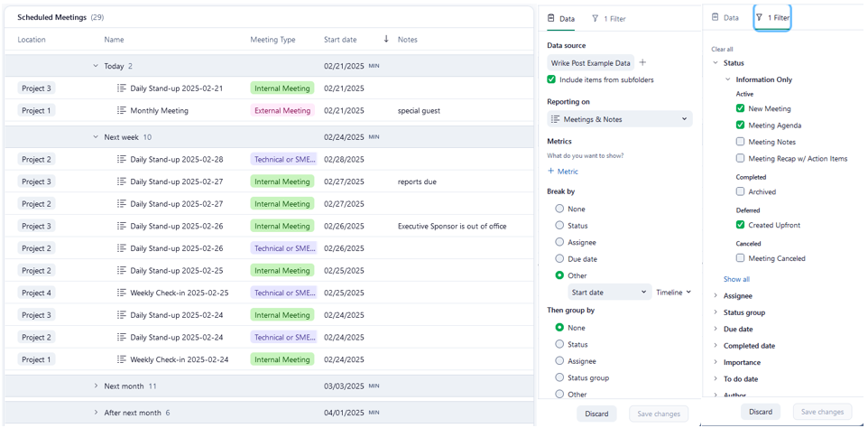
Task: Uncheck the New Meeting status filter
Action: pyautogui.click(x=740, y=108)
